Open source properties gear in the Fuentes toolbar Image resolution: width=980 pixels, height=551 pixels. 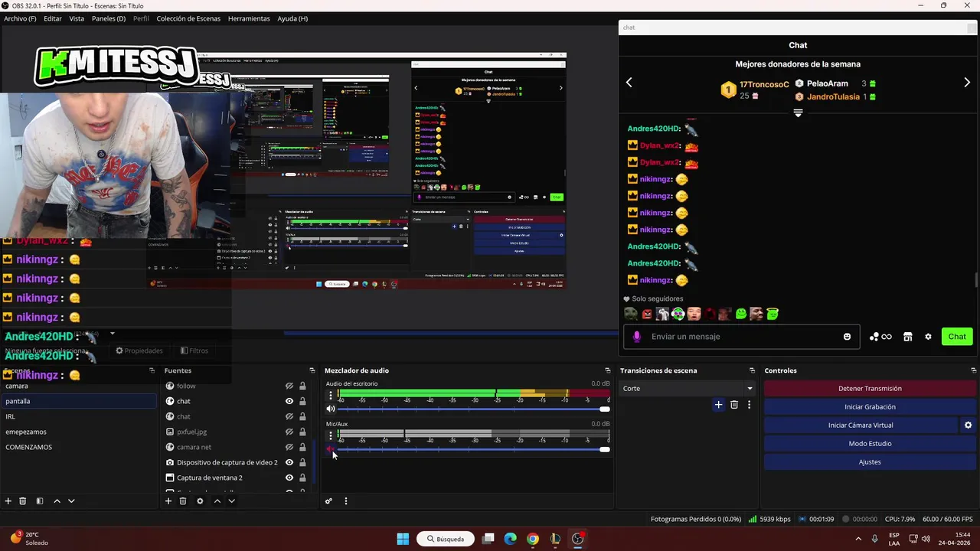pos(200,501)
